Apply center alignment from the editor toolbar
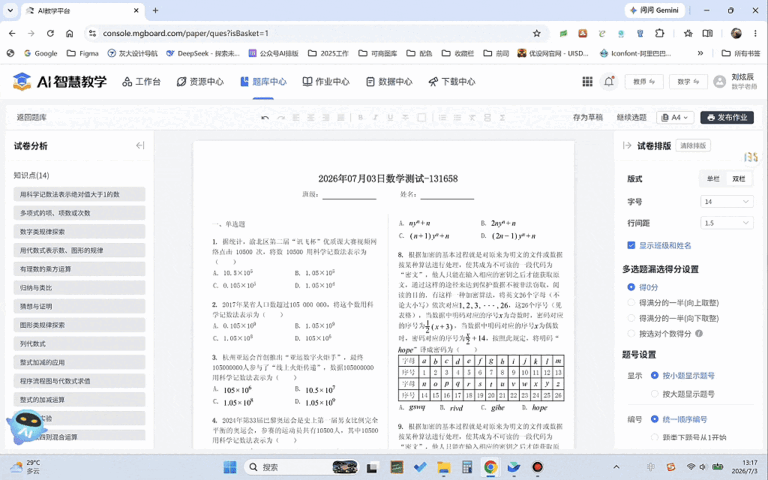This screenshot has height=480, width=768. (x=311, y=118)
